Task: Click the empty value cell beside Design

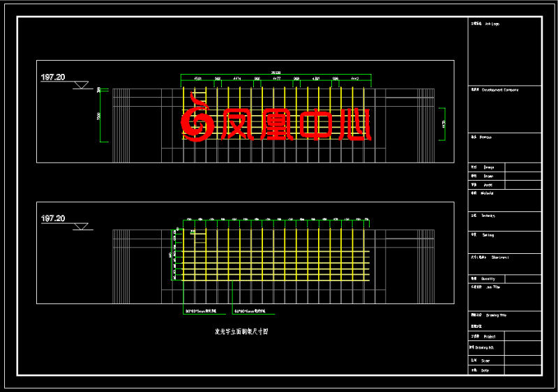Action: tap(523, 167)
